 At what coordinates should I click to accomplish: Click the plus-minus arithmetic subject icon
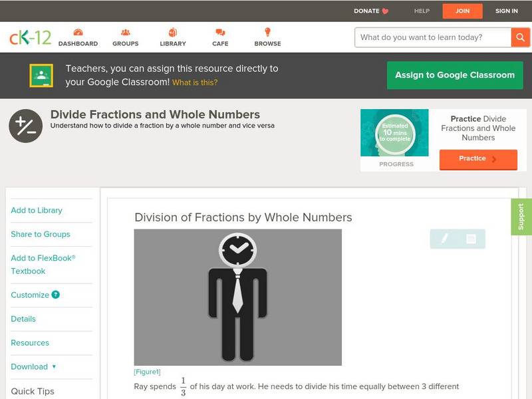pos(26,126)
